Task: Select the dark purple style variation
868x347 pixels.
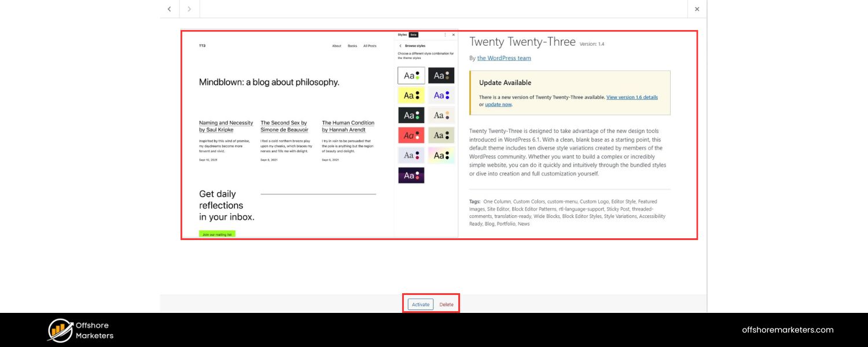Action: click(x=411, y=175)
